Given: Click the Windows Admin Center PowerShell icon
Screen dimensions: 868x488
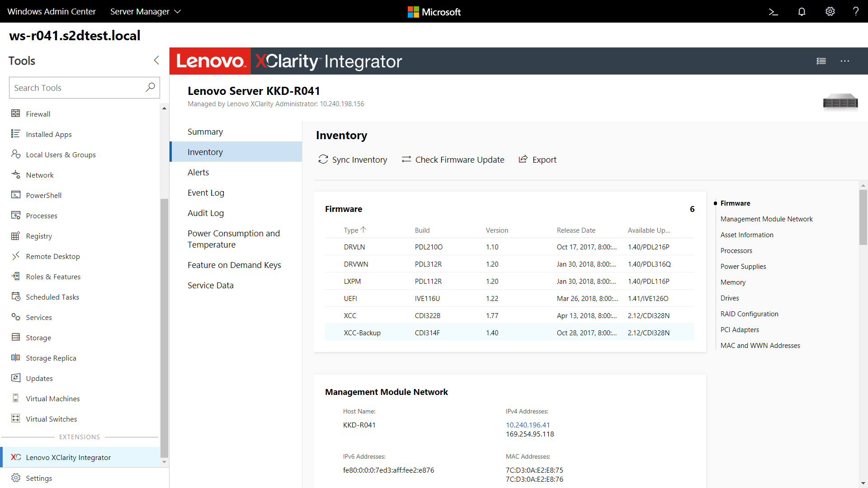Looking at the screenshot, I should coord(773,11).
